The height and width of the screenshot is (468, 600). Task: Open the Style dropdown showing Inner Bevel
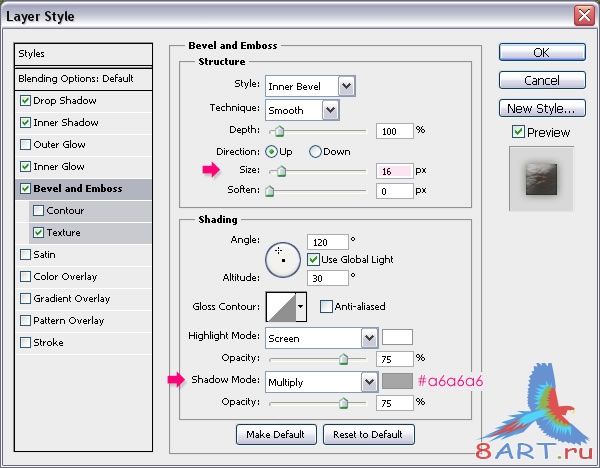[310, 86]
